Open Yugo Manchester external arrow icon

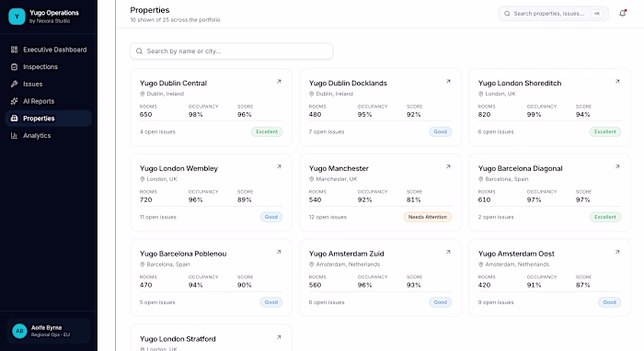pos(448,167)
